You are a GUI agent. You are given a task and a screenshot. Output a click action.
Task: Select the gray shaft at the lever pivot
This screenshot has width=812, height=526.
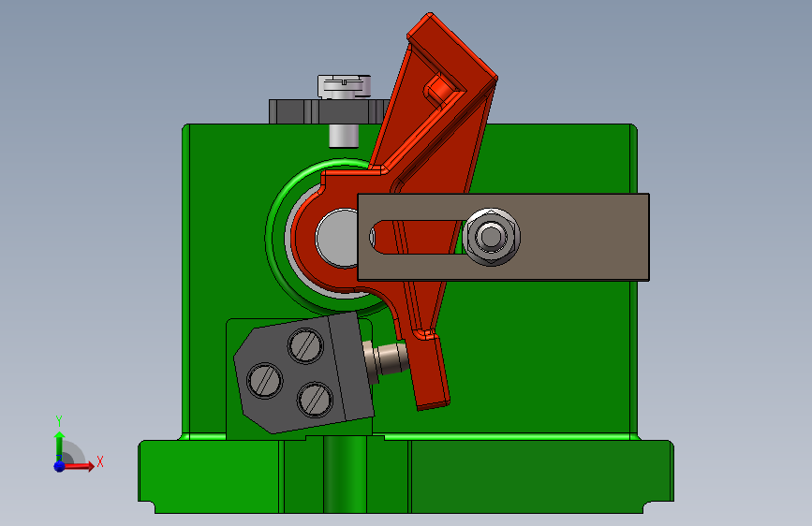[x=336, y=238]
